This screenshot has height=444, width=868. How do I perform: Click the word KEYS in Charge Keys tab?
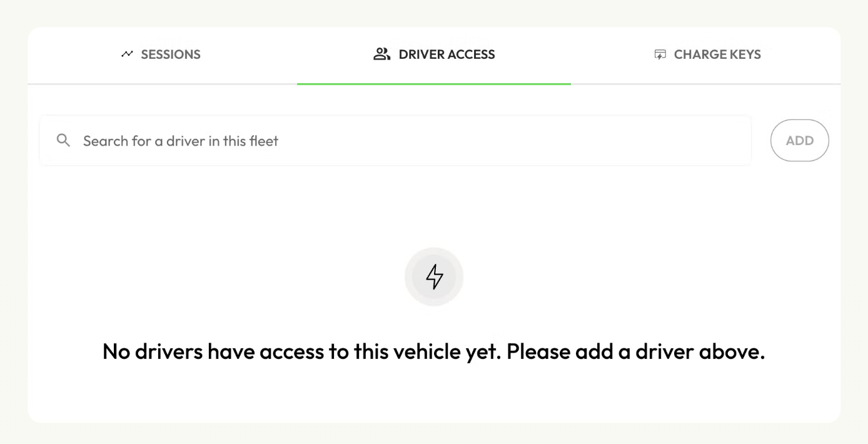744,54
